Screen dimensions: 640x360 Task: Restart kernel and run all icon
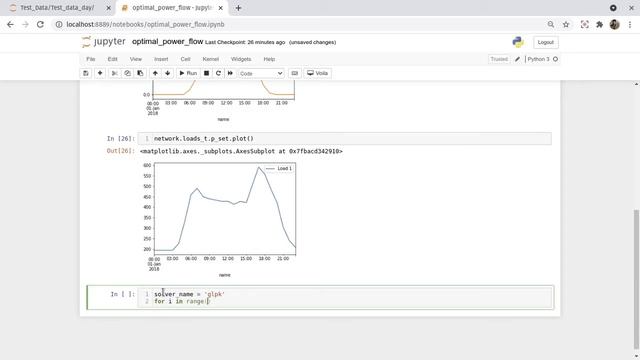[x=230, y=73]
